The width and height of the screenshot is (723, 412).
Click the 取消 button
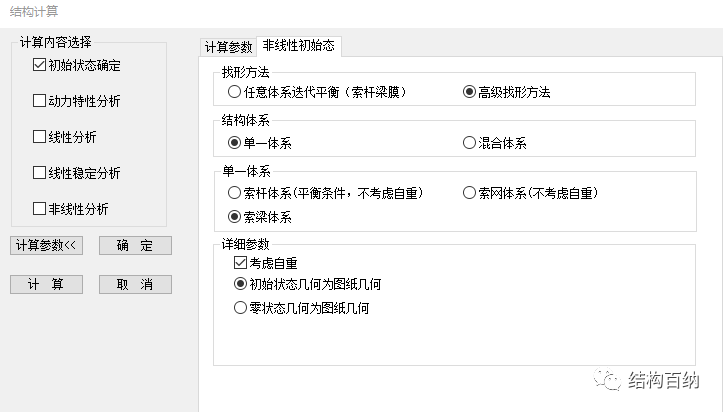(135, 284)
